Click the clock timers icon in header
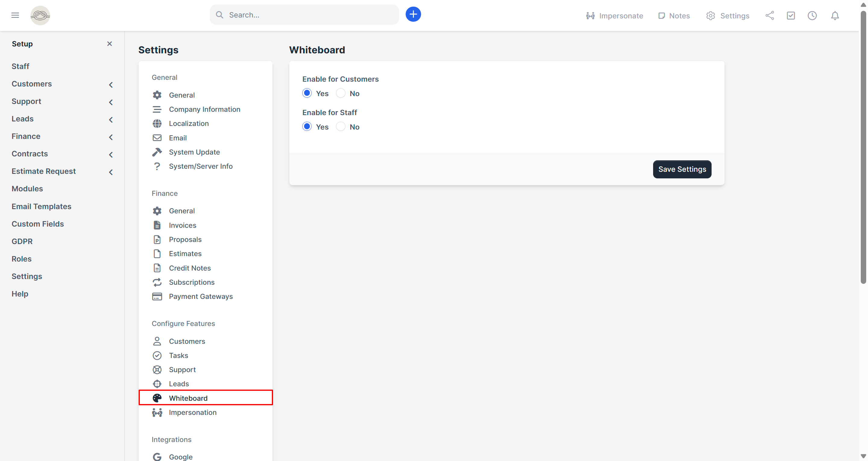 (x=812, y=15)
